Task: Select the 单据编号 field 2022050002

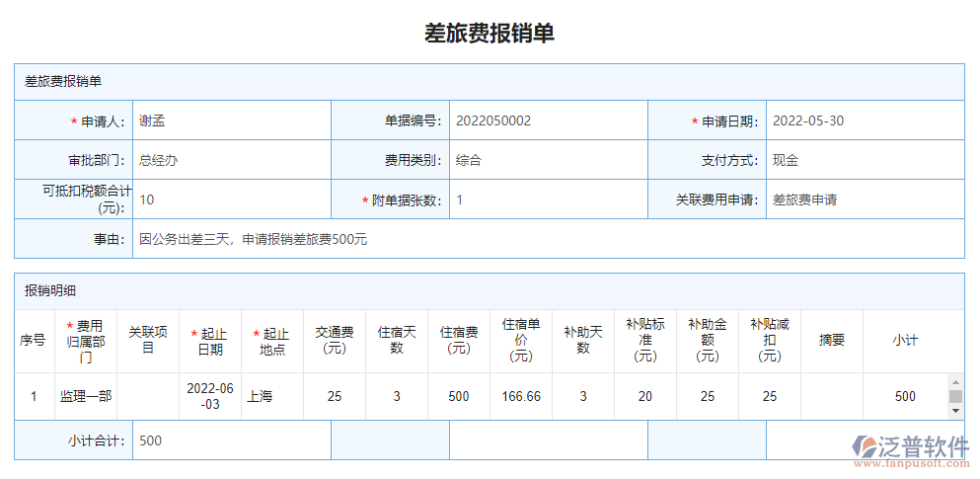Action: point(548,120)
